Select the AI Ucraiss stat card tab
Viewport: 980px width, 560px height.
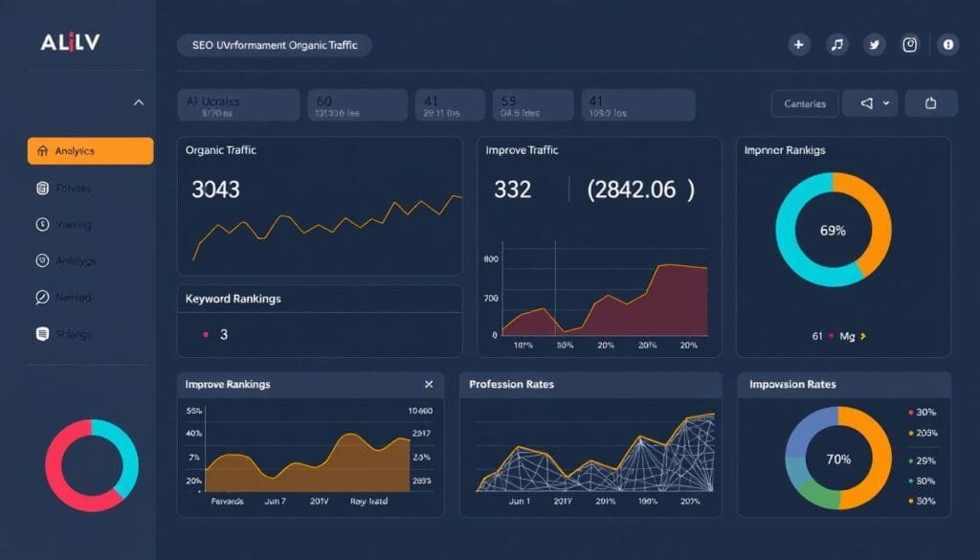237,104
